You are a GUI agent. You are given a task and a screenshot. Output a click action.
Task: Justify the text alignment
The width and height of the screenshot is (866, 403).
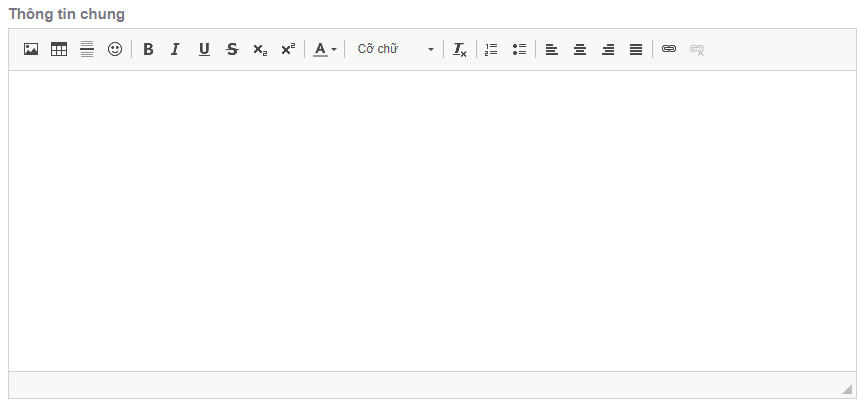pyautogui.click(x=636, y=49)
